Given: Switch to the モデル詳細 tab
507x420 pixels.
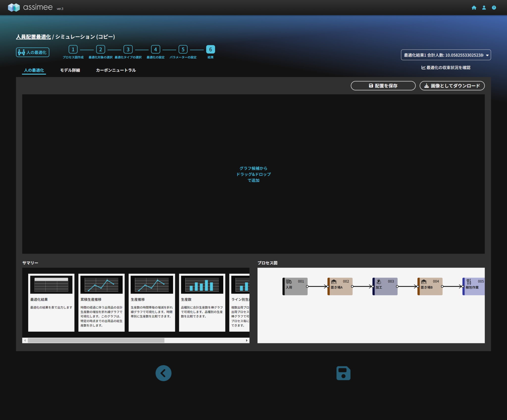Looking at the screenshot, I should coord(70,70).
